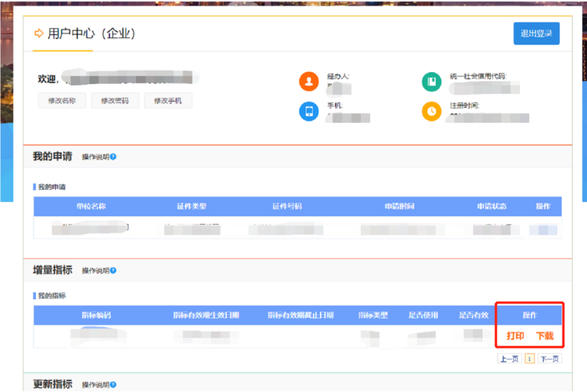Click the 修改手机 button

[167, 101]
